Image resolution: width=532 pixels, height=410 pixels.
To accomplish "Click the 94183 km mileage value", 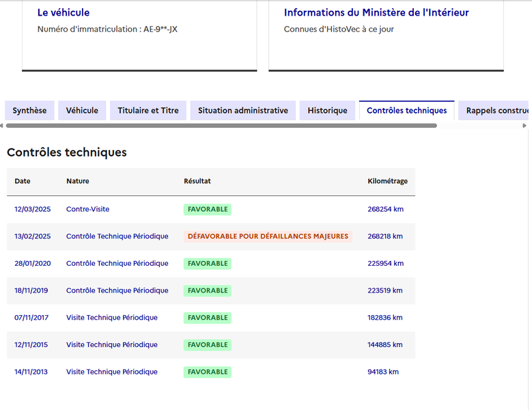I will 383,372.
